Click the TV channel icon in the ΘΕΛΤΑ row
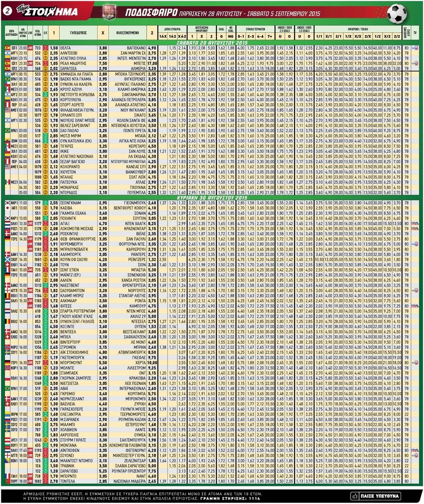This screenshot has height=504, width=424. pos(415,48)
